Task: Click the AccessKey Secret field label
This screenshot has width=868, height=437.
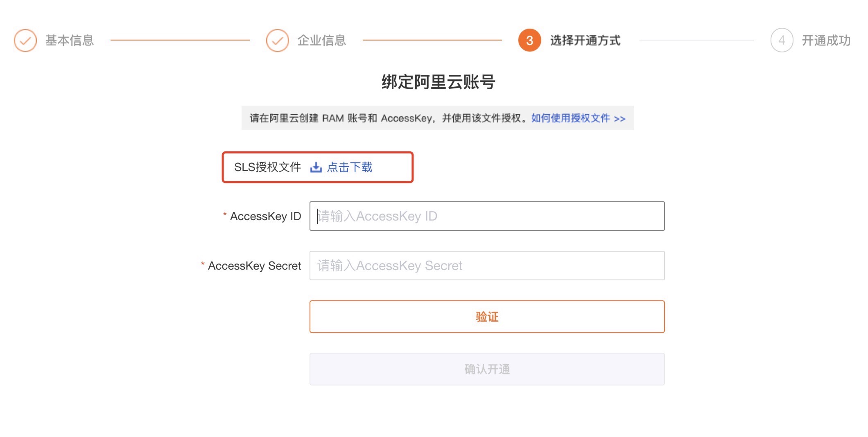Action: click(254, 266)
